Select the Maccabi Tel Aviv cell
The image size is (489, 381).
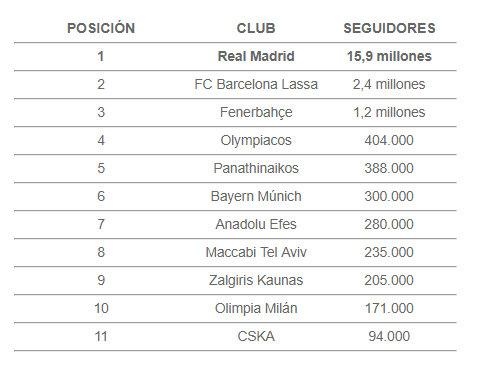click(x=256, y=252)
